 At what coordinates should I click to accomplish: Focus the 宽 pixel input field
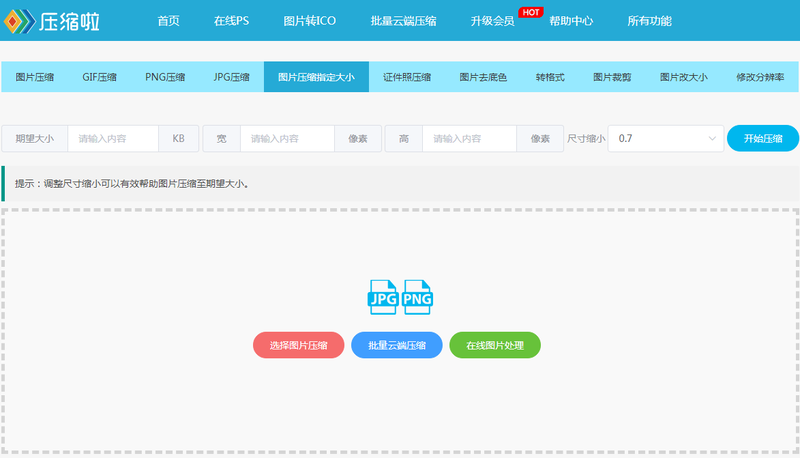coord(287,139)
